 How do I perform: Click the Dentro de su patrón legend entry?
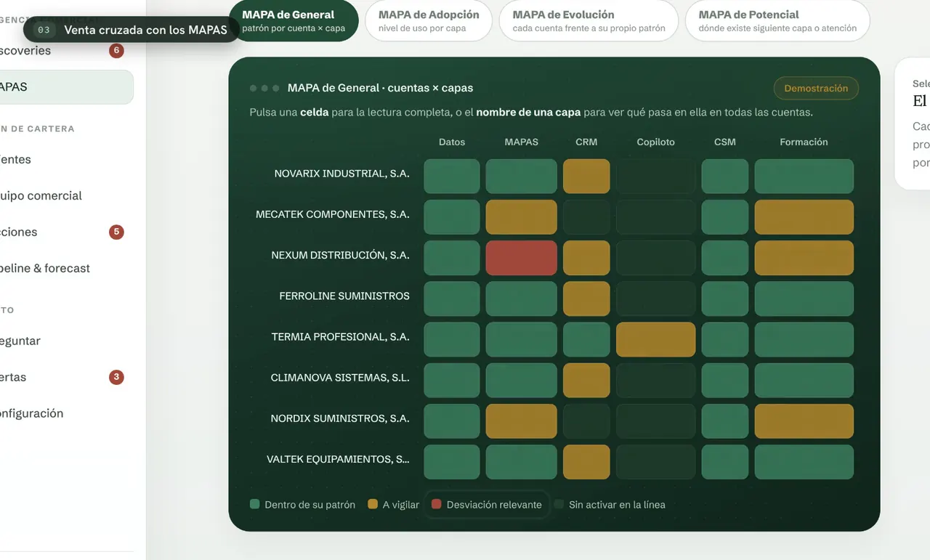click(302, 505)
